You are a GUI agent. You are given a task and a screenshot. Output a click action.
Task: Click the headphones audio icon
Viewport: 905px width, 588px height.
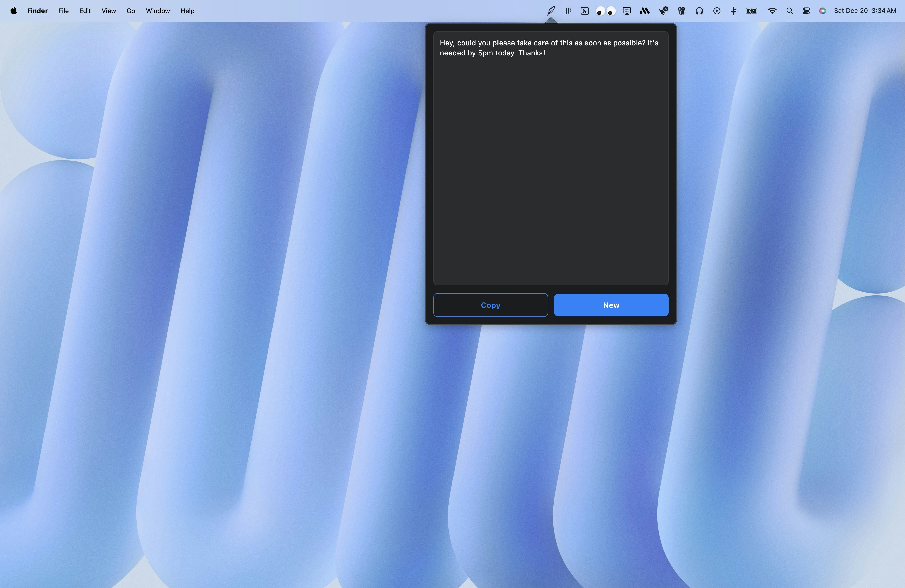pyautogui.click(x=699, y=11)
